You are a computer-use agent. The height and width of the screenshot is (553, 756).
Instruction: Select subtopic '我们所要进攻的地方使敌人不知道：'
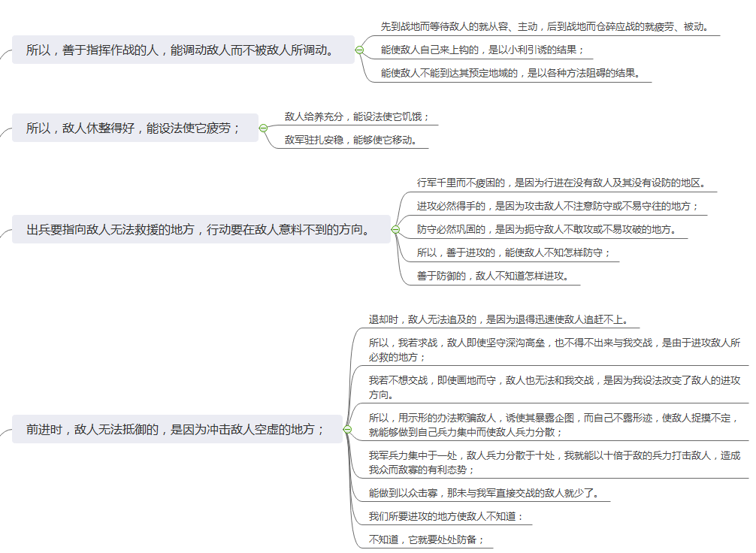(446, 516)
